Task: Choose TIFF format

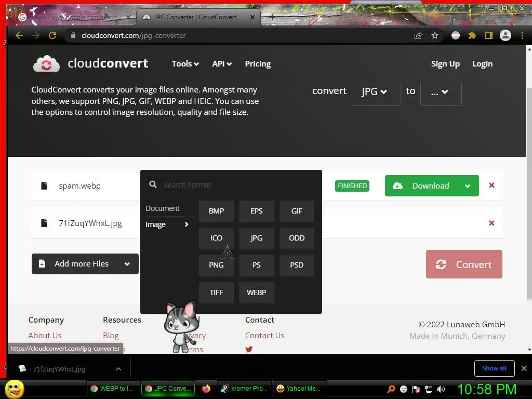Action: [216, 292]
